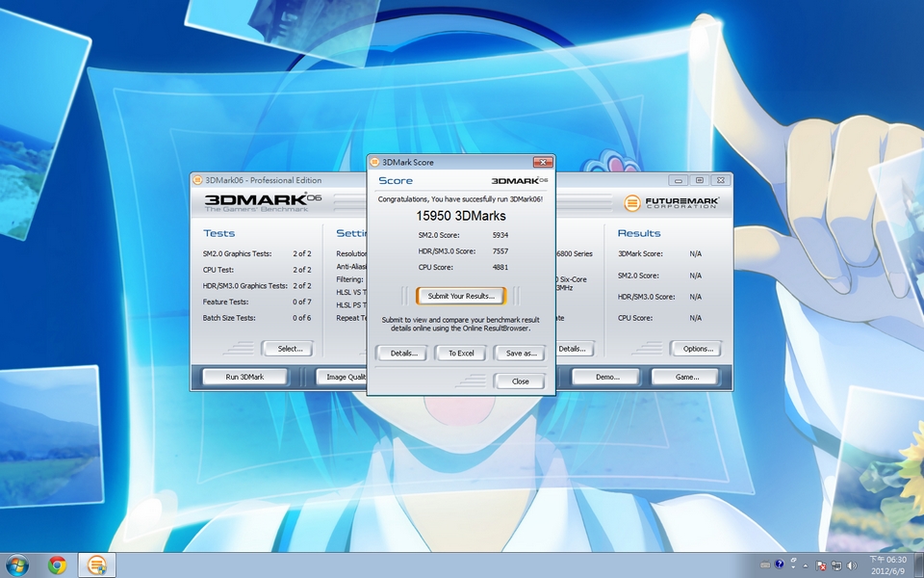Click Batch Size Tests 0 of 6 row

(x=257, y=317)
